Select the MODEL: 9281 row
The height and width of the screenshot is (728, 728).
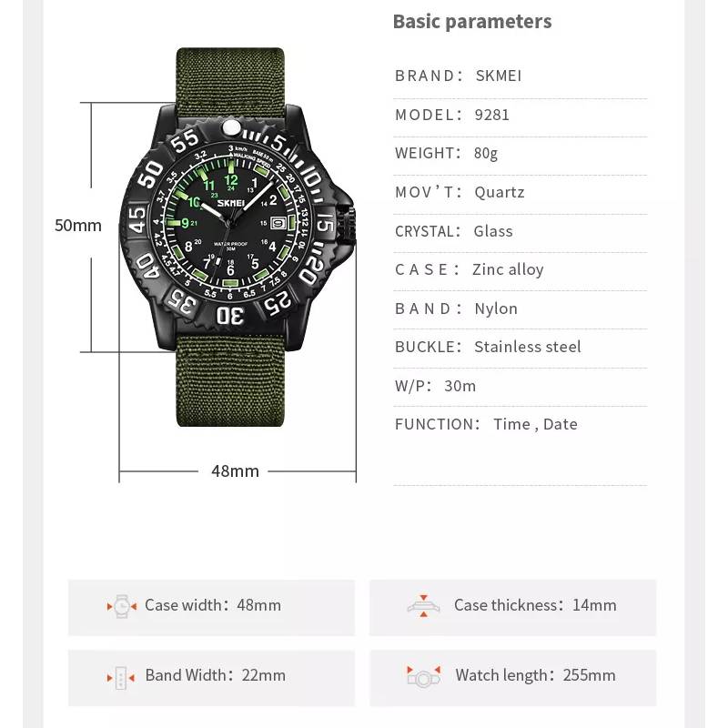point(520,115)
